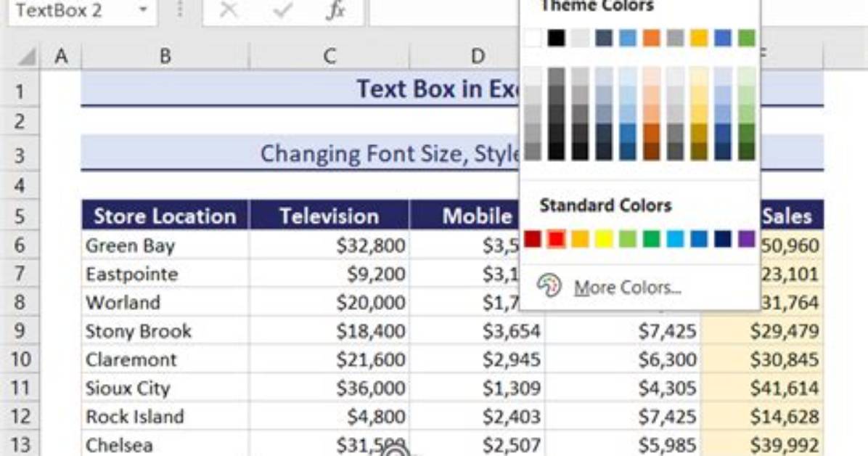The height and width of the screenshot is (456, 868).
Task: Select column D header
Action: (x=477, y=57)
